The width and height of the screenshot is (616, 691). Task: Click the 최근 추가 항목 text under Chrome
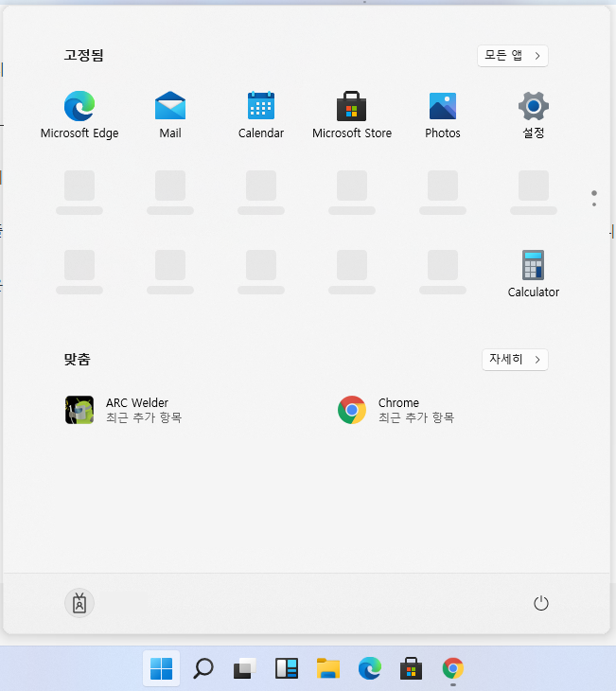pyautogui.click(x=416, y=417)
